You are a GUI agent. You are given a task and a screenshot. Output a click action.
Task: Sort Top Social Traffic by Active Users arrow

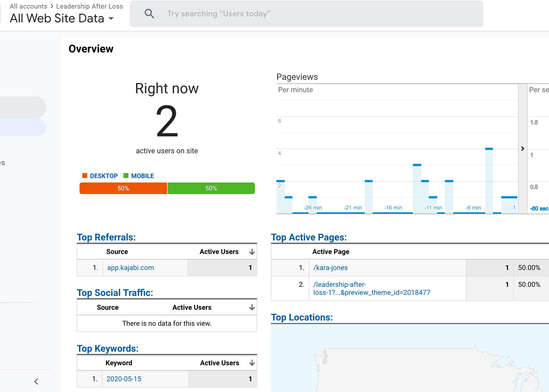tap(252, 307)
